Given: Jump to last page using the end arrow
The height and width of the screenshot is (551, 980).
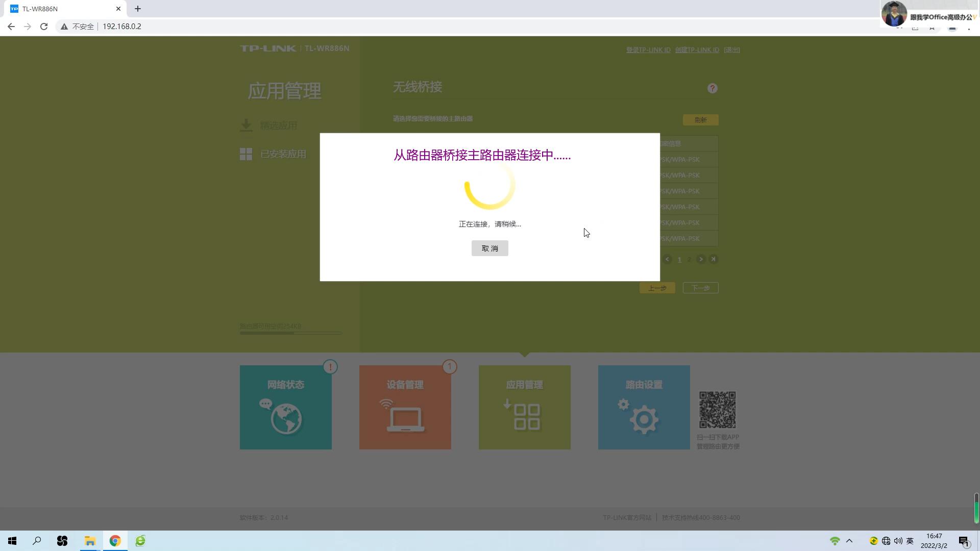Looking at the screenshot, I should pyautogui.click(x=714, y=259).
